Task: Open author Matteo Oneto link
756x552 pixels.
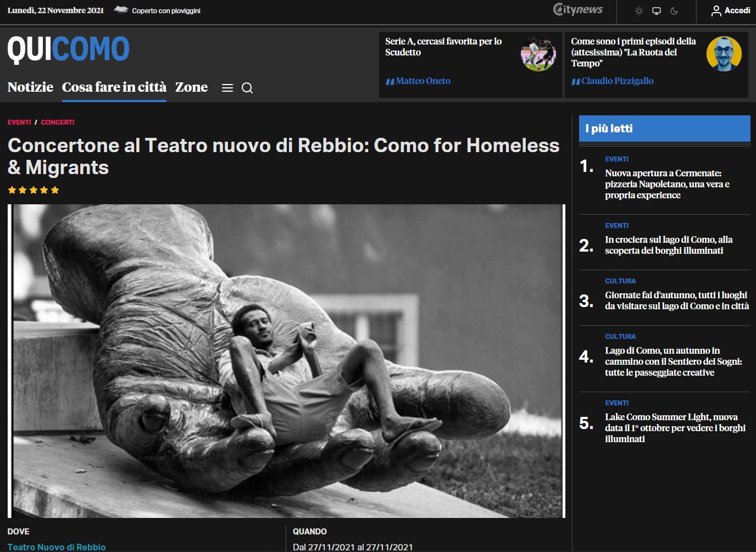Action: [x=423, y=81]
